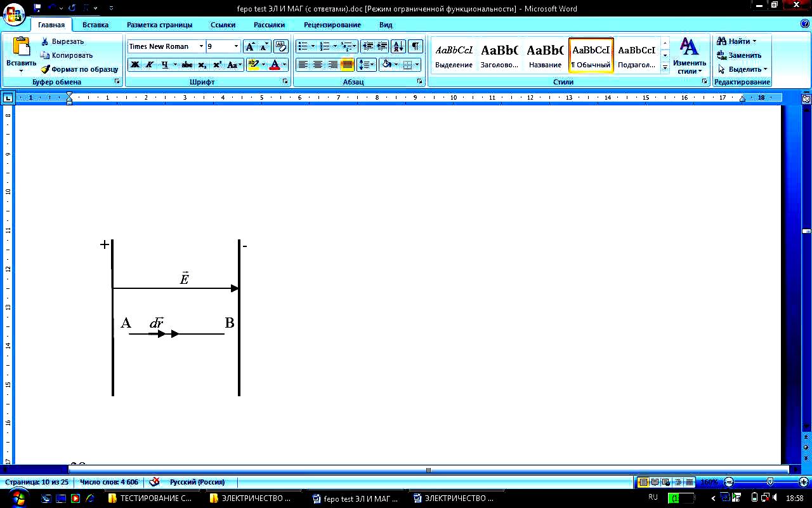This screenshot has height=508, width=812.
Task: Click Изменить стили button
Action: pos(690,55)
